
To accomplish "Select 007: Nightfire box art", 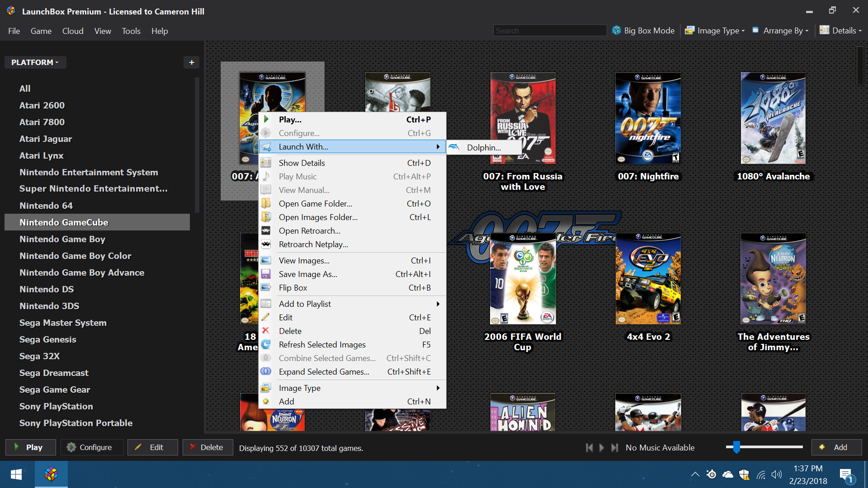I will [x=648, y=118].
